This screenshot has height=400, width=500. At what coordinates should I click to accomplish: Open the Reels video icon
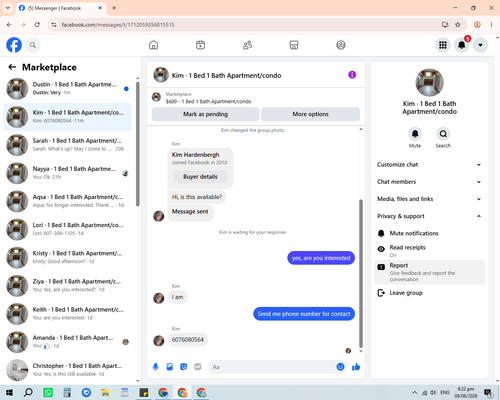pos(200,45)
